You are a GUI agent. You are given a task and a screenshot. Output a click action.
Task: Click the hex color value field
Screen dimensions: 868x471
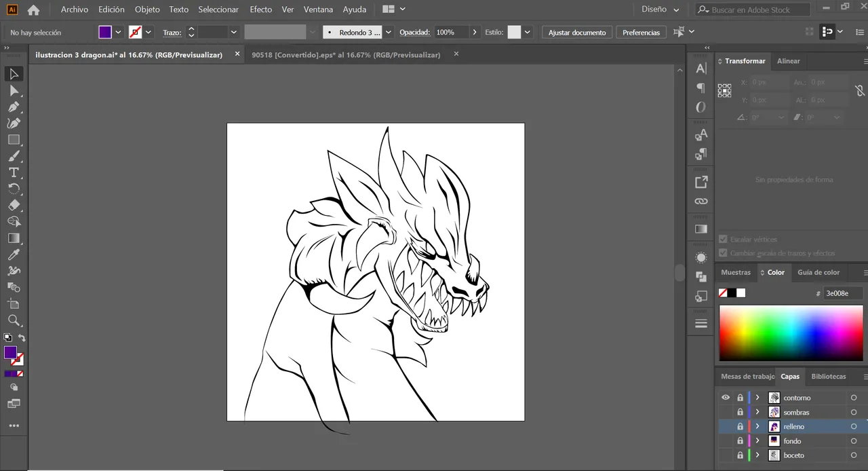click(843, 293)
